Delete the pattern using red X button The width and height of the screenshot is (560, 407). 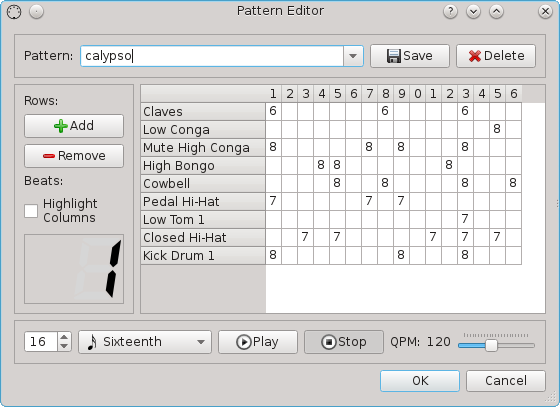click(x=496, y=56)
